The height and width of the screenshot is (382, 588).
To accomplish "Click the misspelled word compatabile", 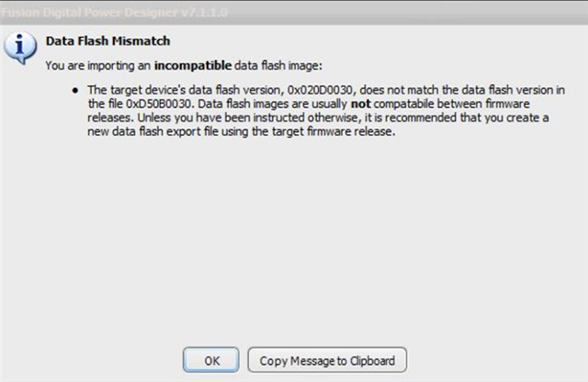I will tap(403, 104).
